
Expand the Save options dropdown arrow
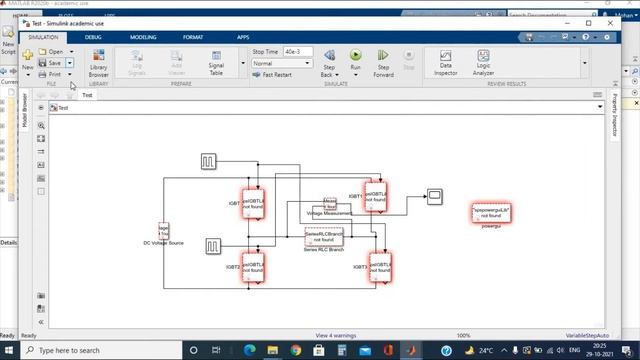point(70,63)
